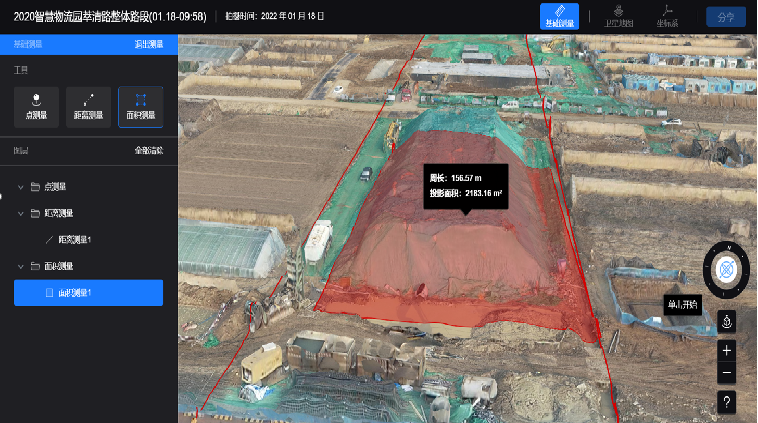This screenshot has height=423, width=758.
Task: Collapse the 面积测量 folder in tree
Action: coord(22,266)
